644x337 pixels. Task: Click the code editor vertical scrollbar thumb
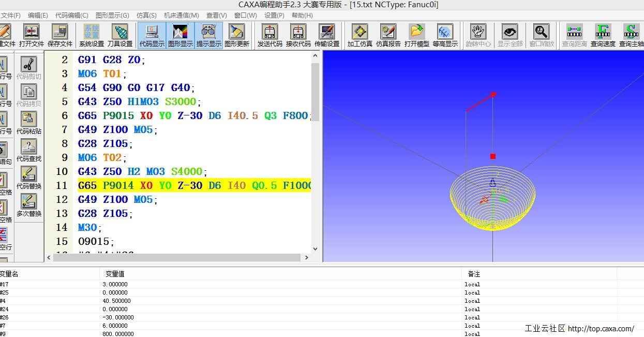(315, 91)
